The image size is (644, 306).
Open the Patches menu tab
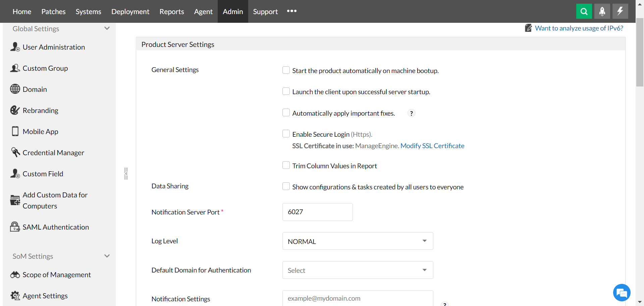click(x=53, y=11)
